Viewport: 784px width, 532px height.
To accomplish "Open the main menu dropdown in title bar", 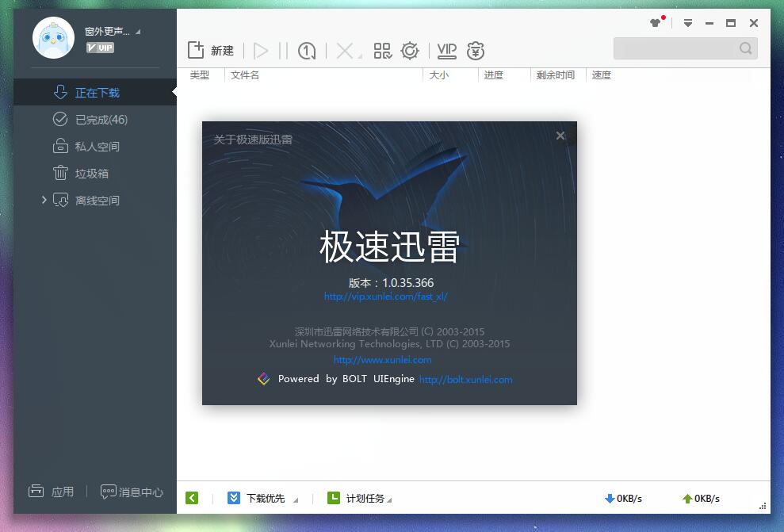I will point(688,23).
